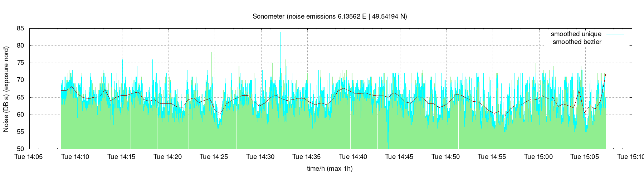The height and width of the screenshot is (179, 644).
Task: Click y-axis tick value 75
Action: (x=20, y=63)
